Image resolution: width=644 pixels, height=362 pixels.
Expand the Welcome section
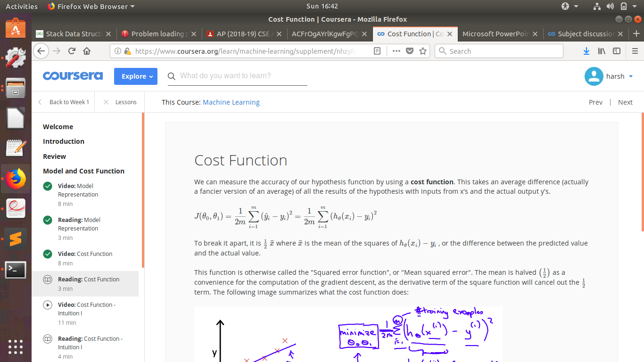click(58, 127)
